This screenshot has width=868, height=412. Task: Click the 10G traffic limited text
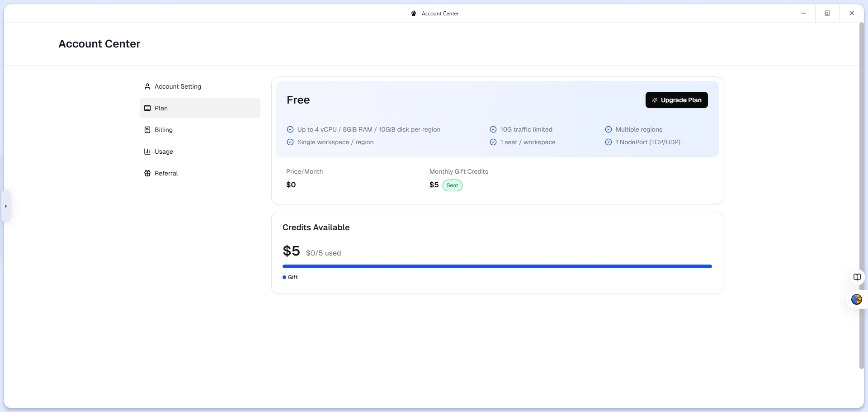point(526,129)
